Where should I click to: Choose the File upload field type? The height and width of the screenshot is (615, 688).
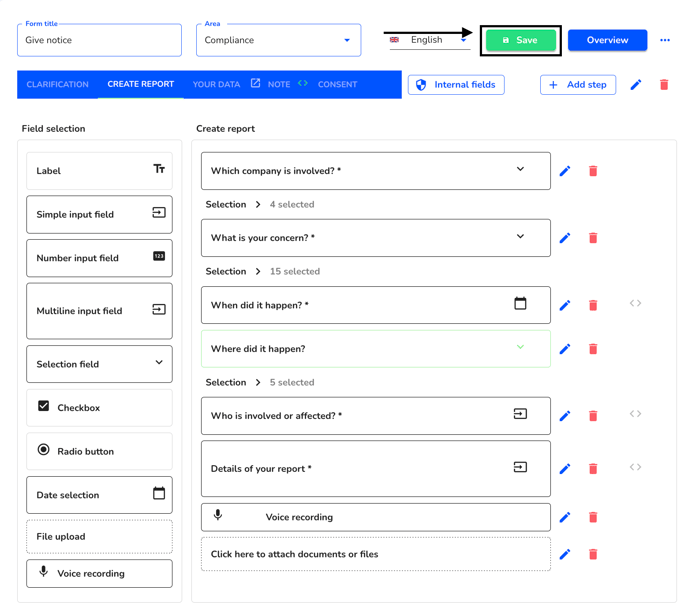(x=100, y=536)
